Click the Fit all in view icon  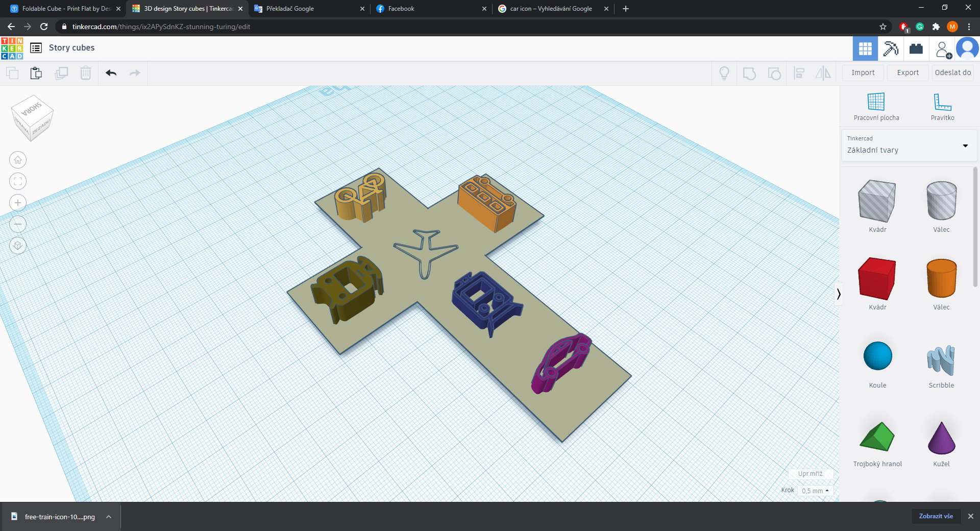[18, 182]
